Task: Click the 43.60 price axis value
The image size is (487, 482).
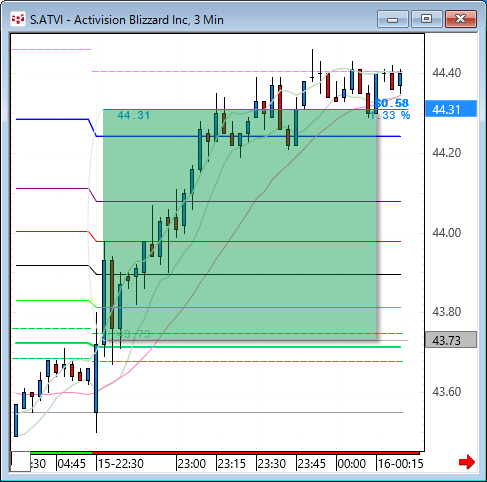Action: [447, 392]
